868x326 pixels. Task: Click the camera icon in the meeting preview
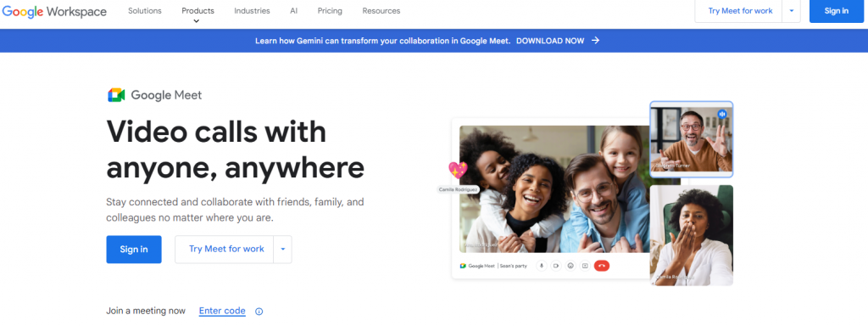tap(556, 266)
